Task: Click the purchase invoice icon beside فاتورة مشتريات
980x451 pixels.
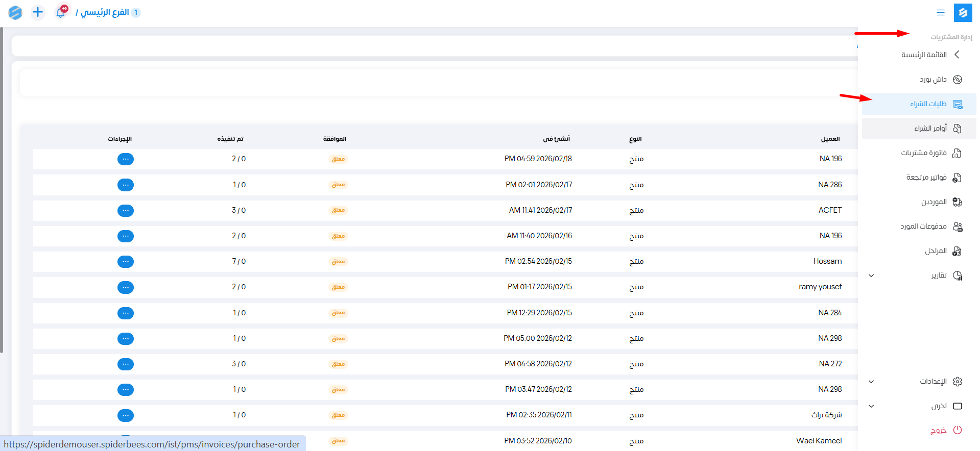Action: click(x=957, y=153)
